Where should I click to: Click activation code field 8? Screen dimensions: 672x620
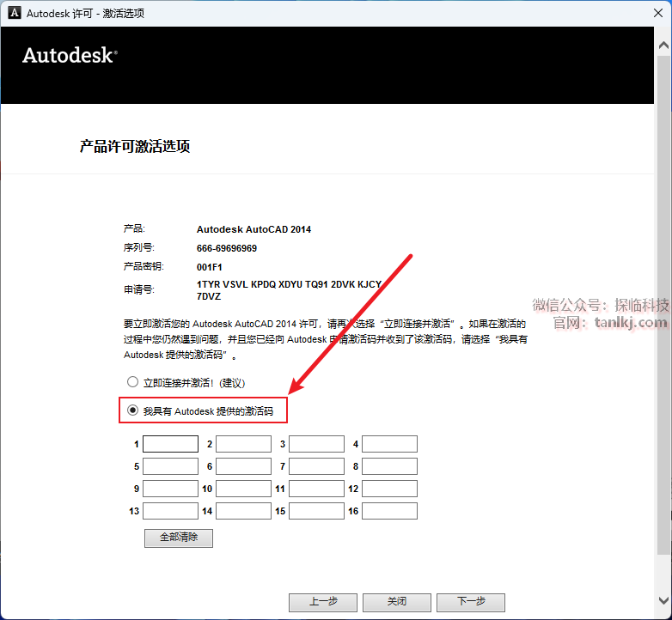click(389, 466)
